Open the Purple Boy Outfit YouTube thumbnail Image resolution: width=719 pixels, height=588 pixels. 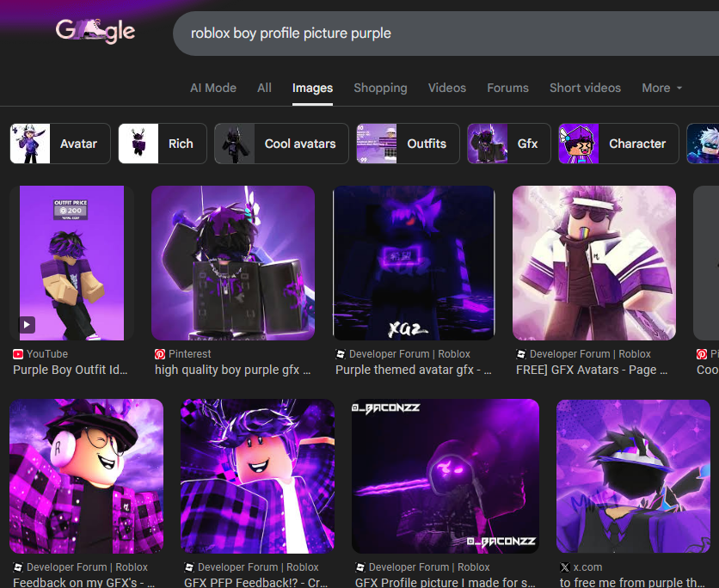point(71,263)
